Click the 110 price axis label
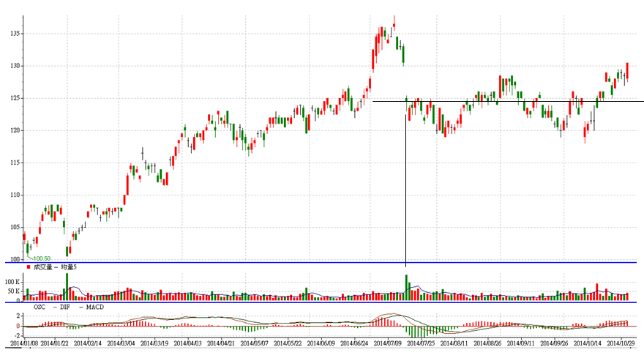 [15, 195]
